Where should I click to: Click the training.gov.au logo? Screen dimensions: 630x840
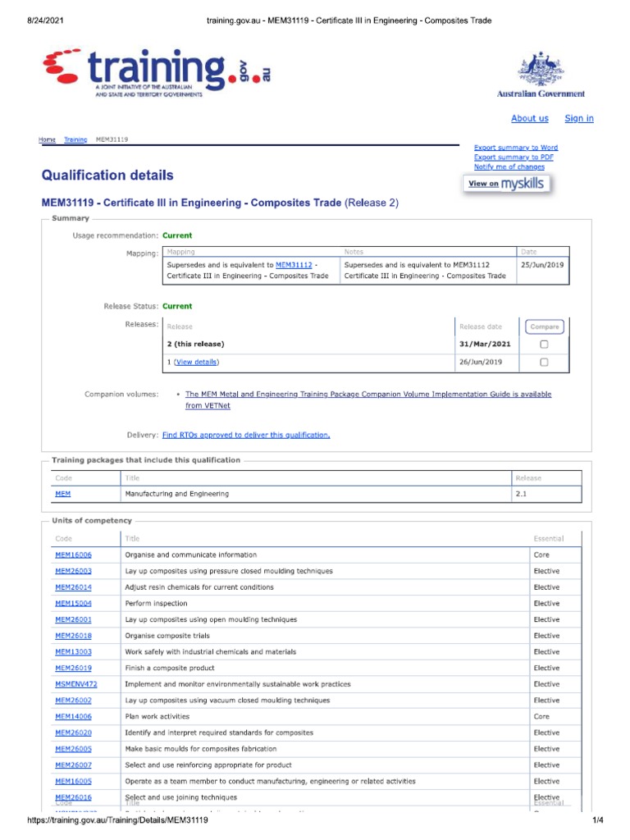(x=157, y=73)
